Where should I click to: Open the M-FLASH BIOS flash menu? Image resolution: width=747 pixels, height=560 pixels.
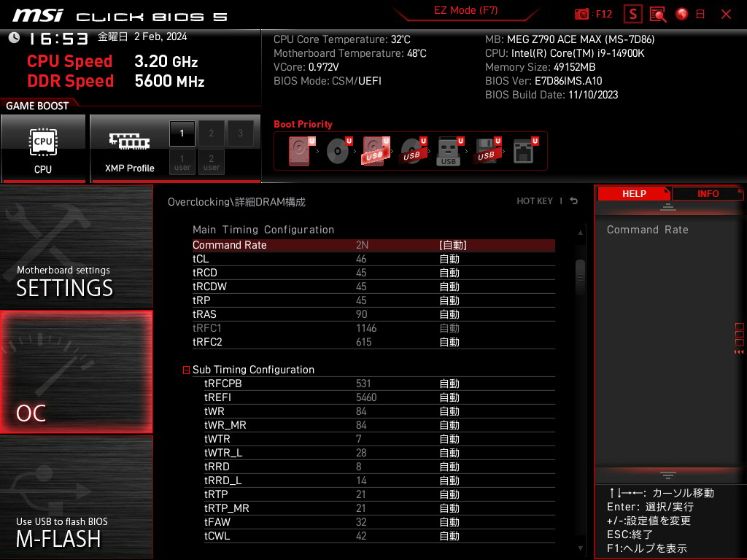[77, 497]
